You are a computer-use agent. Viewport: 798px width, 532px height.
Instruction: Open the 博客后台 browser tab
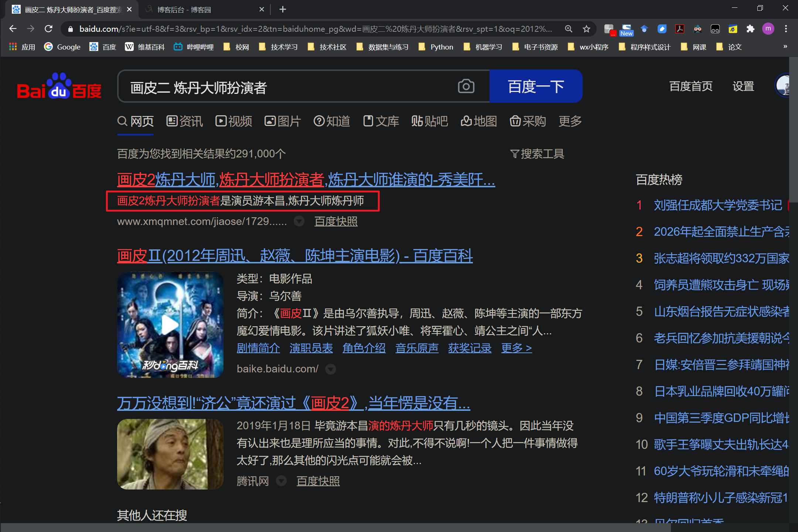184,10
